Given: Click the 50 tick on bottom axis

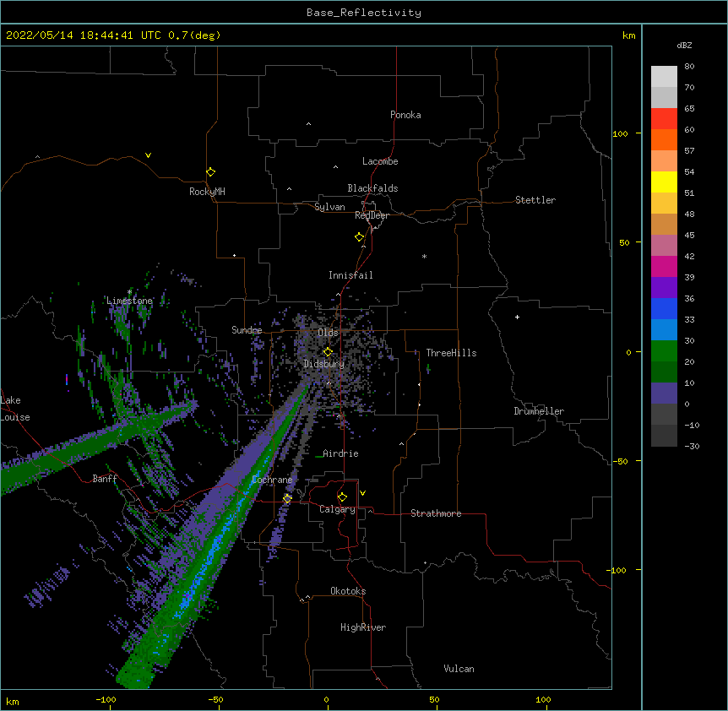Looking at the screenshot, I should click(x=434, y=699).
